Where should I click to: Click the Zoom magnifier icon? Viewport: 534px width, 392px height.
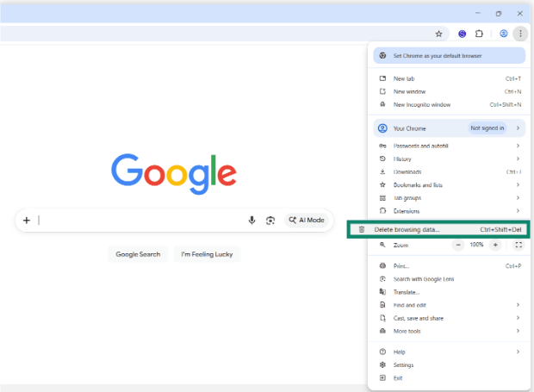tap(382, 245)
